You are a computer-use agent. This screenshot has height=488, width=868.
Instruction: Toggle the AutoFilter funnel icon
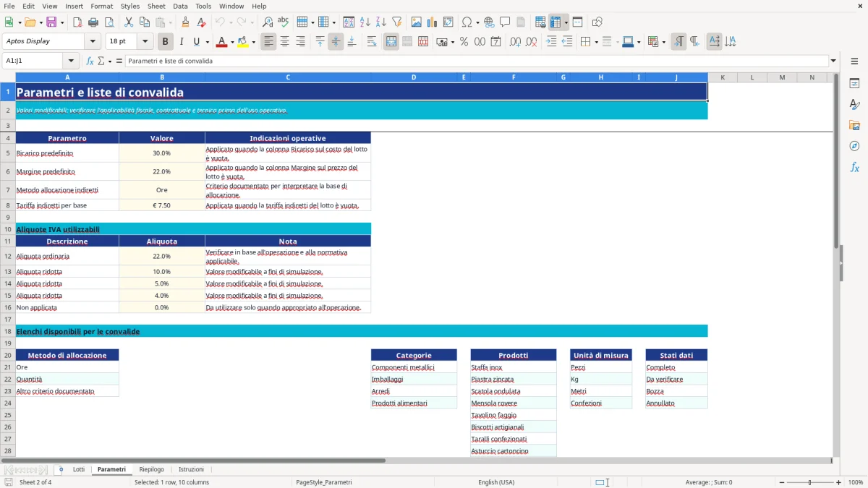coord(396,22)
